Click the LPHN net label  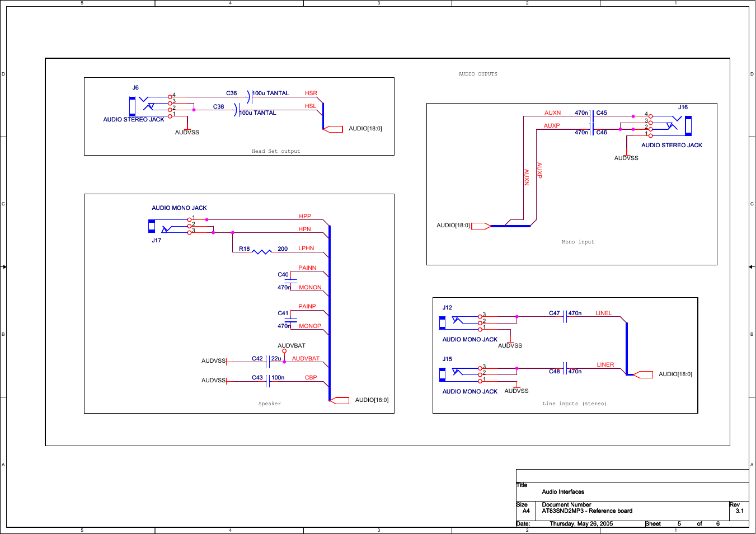pyautogui.click(x=306, y=249)
